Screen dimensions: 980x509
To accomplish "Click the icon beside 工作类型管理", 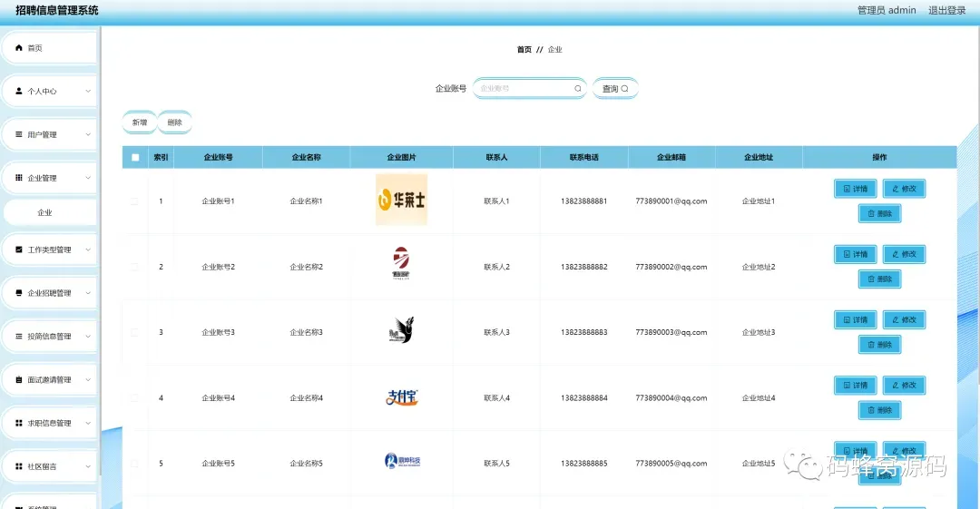I will [x=19, y=250].
